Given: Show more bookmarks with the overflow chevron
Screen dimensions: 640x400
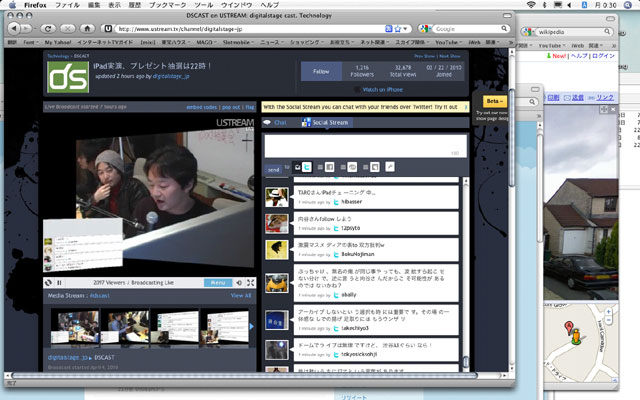Looking at the screenshot, I should coord(510,42).
